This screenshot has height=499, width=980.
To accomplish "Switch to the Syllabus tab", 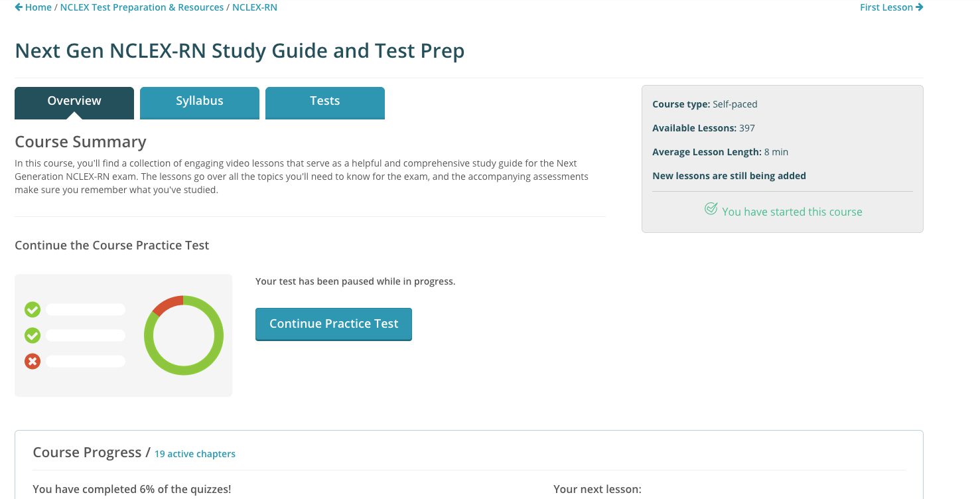I will (x=200, y=102).
